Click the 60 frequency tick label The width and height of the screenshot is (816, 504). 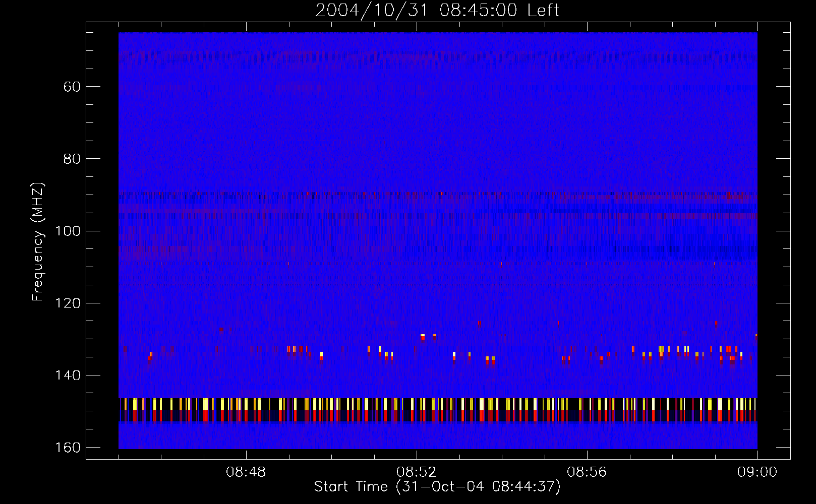[x=72, y=87]
